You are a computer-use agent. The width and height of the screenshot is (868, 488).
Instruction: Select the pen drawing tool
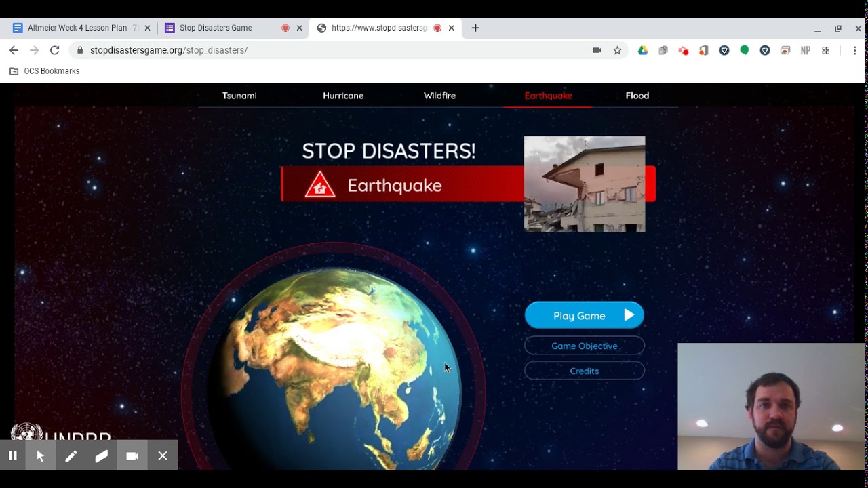[71, 456]
